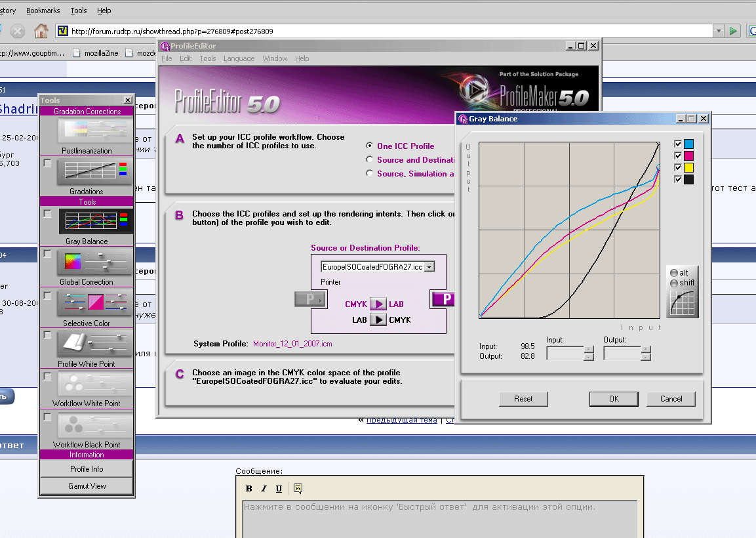Click the LAB to CMYK arrow button

(x=378, y=320)
